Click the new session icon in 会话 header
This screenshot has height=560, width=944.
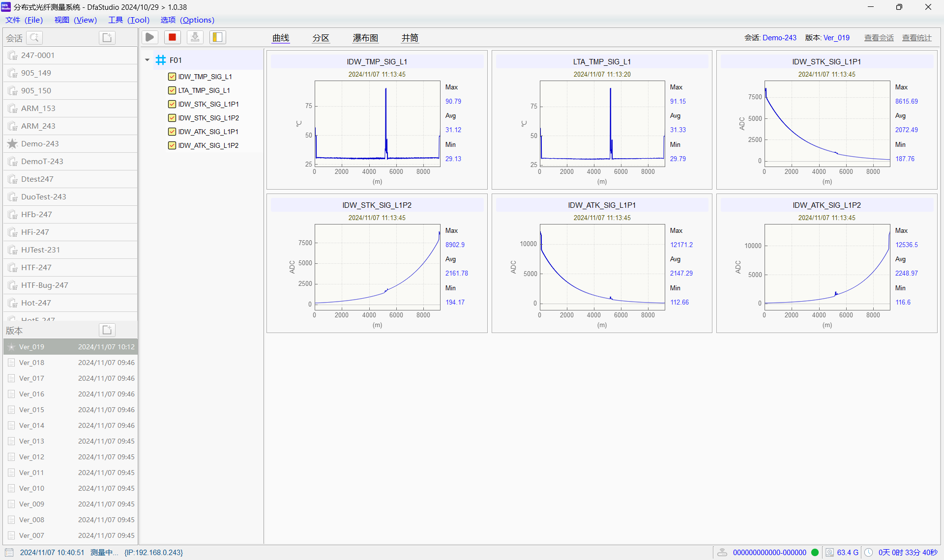(107, 38)
